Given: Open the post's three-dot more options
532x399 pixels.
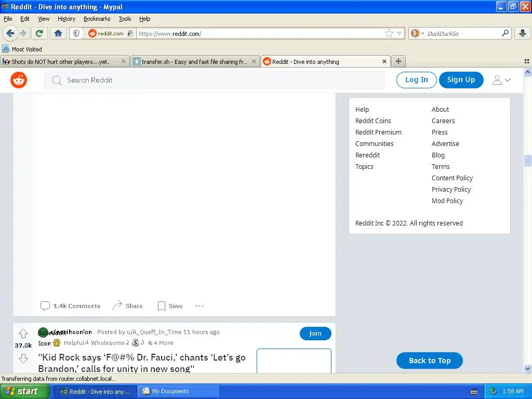Looking at the screenshot, I should click(199, 305).
